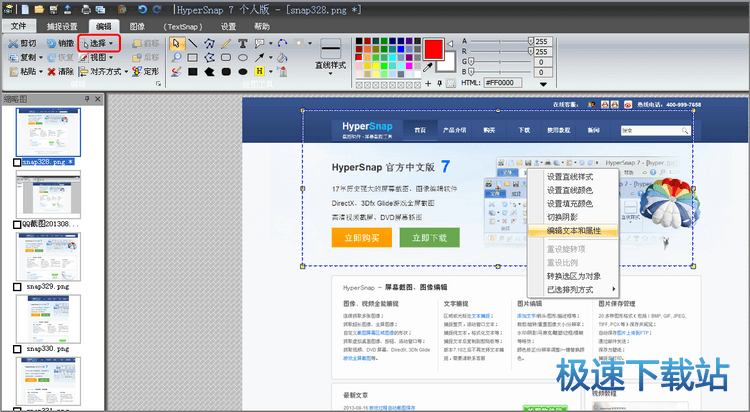Select the snap329.png thumbnail
Image resolution: width=750 pixels, height=412 pixels.
[x=48, y=257]
